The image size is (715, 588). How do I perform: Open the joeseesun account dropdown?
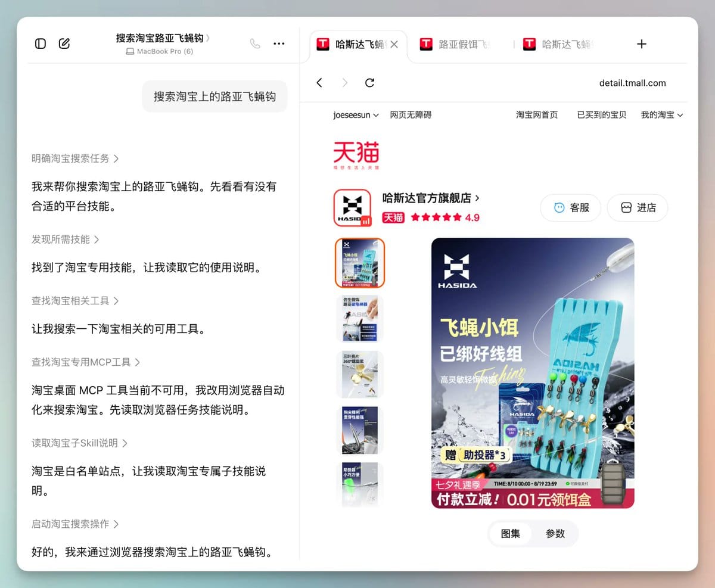pyautogui.click(x=356, y=115)
